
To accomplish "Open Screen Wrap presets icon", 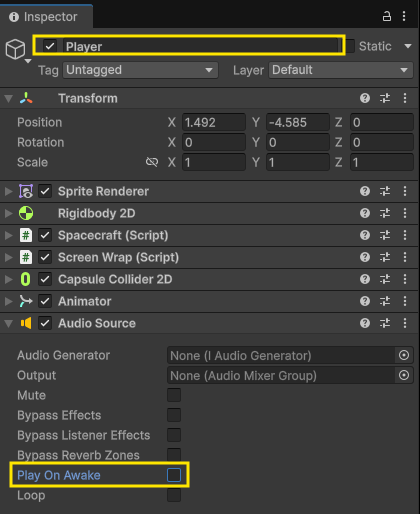I will [x=385, y=257].
